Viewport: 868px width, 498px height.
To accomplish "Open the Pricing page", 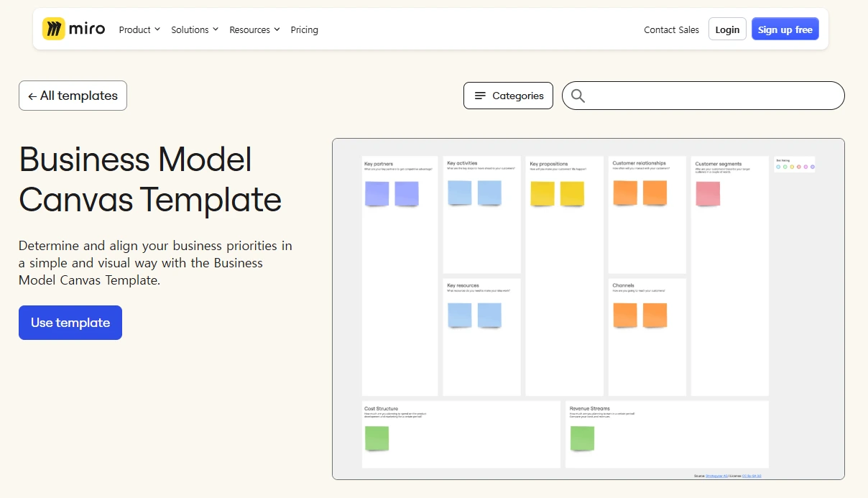I will (304, 29).
